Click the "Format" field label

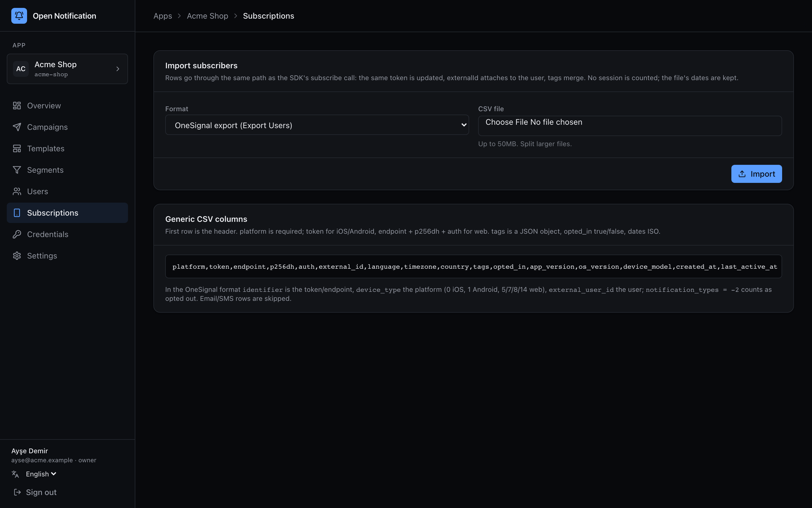[x=177, y=109]
